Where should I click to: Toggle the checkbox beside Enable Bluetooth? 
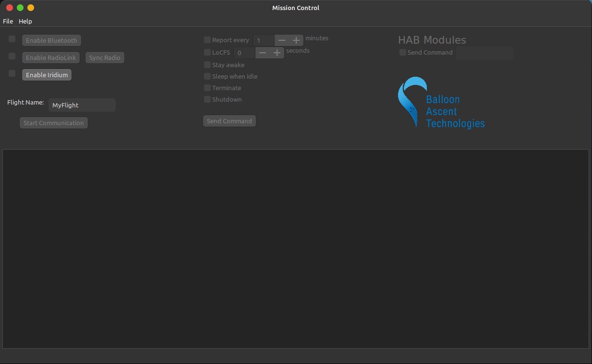click(x=12, y=39)
